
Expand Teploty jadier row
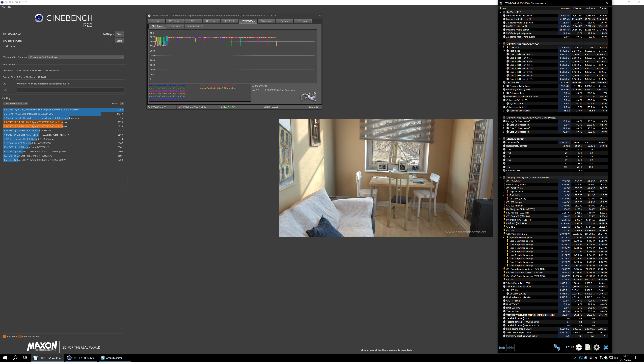[x=504, y=192]
